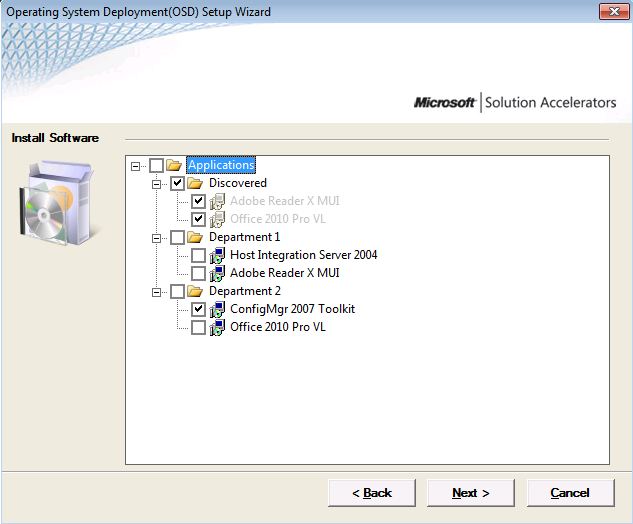Click the greyed Office 2010 Pro VL package icon
This screenshot has width=633, height=524.
coord(217,219)
